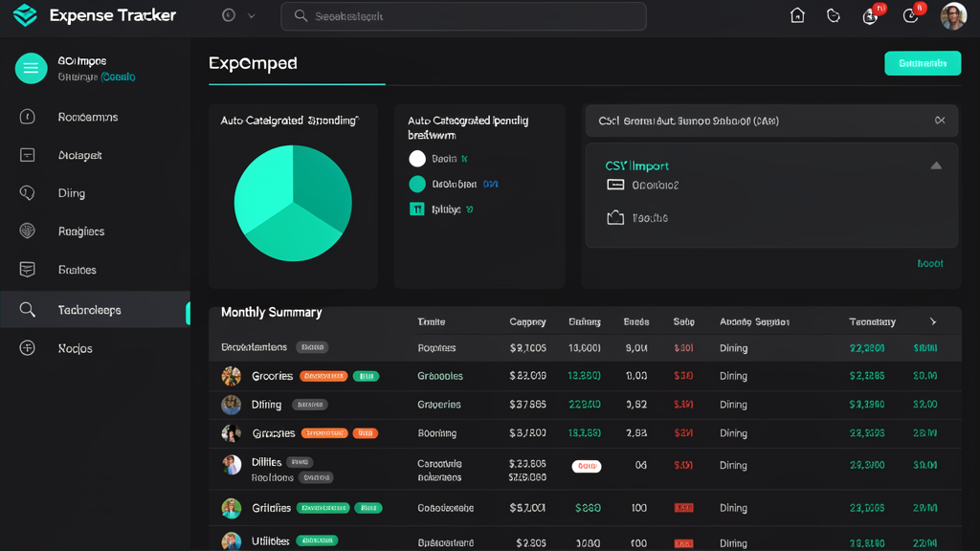
Task: Click the spending pie chart
Action: [x=293, y=203]
